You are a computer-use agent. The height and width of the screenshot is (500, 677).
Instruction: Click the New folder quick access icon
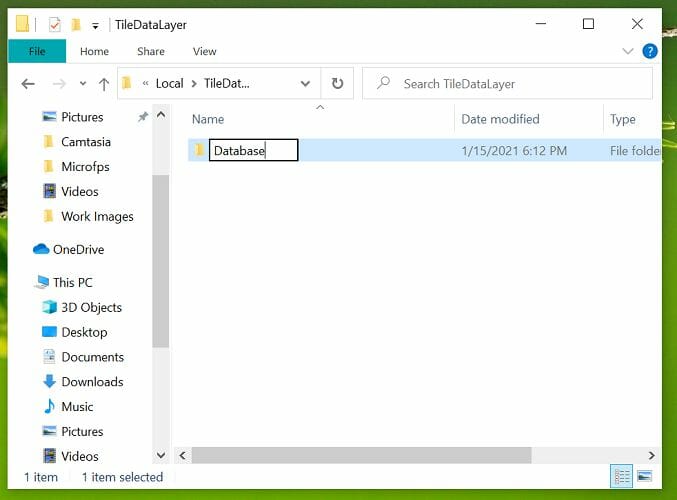(x=76, y=25)
